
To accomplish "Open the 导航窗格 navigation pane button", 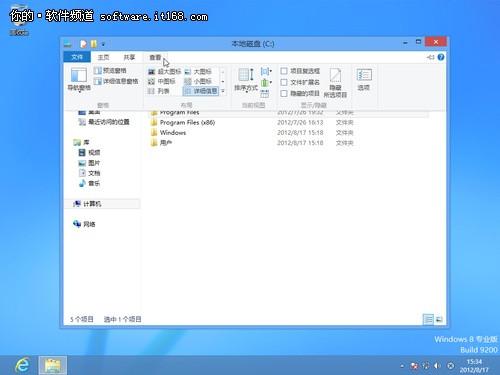I will 79,79.
